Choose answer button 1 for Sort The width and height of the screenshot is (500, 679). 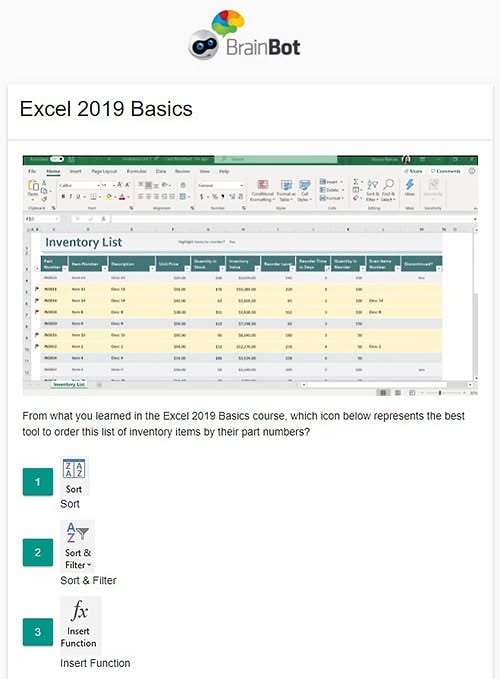[x=38, y=482]
